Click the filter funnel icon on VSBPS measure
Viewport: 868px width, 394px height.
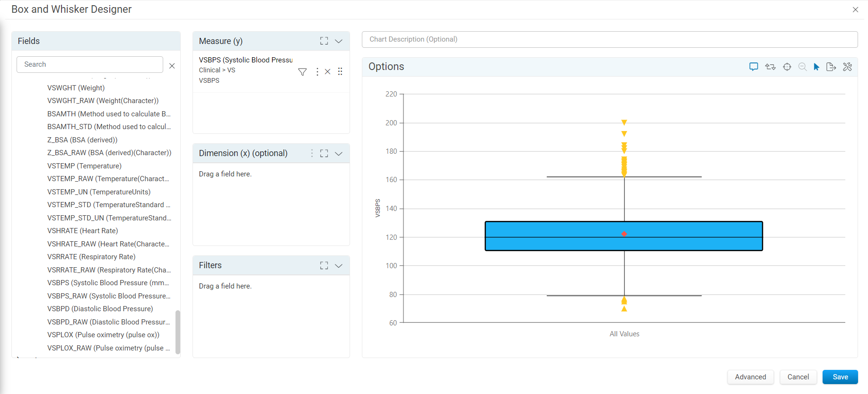302,72
